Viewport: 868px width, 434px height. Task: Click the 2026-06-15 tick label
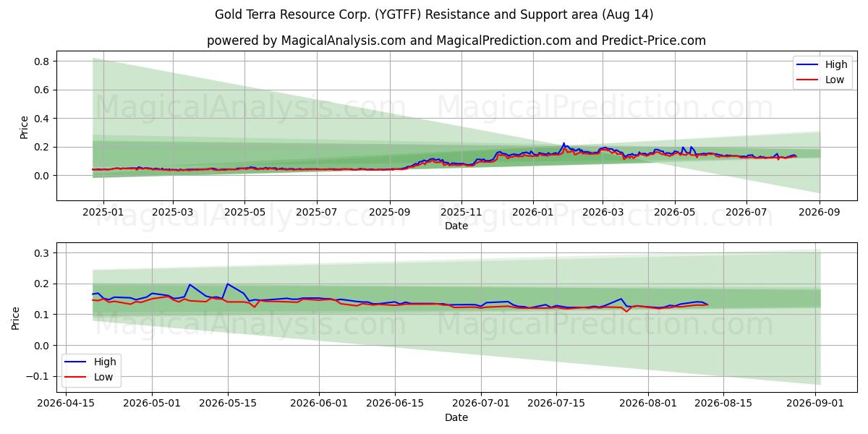[x=395, y=404]
